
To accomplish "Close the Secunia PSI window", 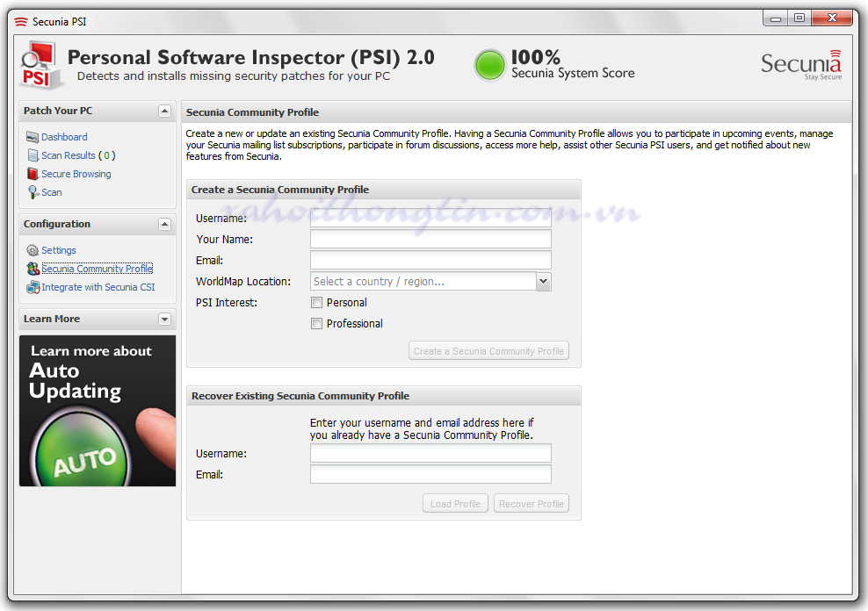I will pos(832,18).
